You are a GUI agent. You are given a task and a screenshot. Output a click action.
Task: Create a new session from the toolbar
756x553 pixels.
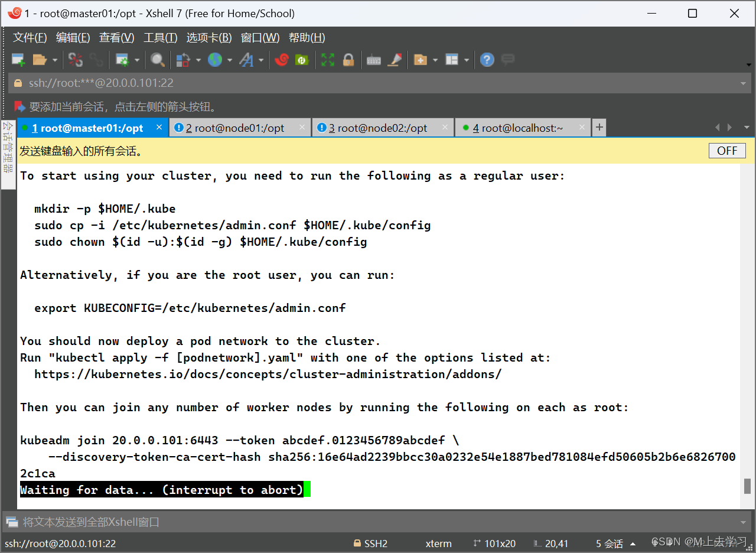(18, 60)
